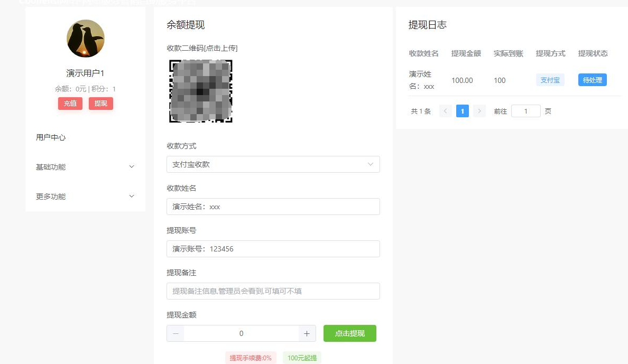Expand the 基础功能 menu section
Screen dimensions: 628x364
pos(85,167)
